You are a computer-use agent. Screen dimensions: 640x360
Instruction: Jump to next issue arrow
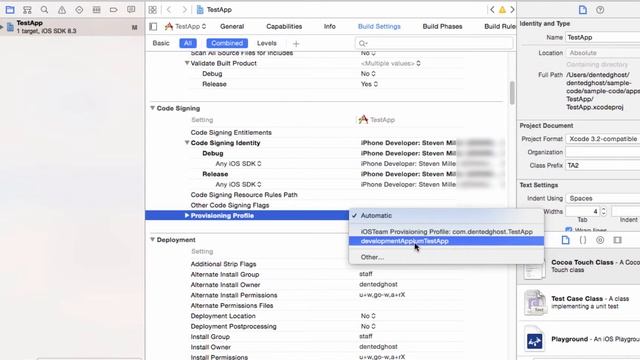pyautogui.click(x=512, y=10)
